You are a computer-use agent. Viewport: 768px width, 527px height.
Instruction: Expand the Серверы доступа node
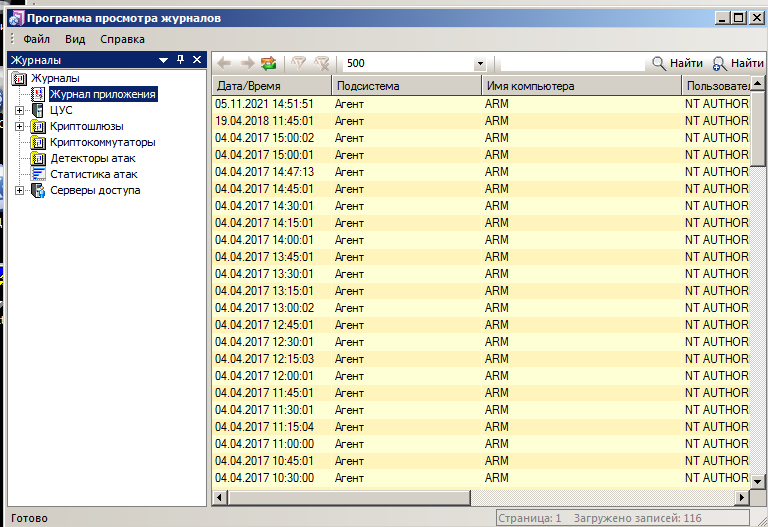coord(19,191)
